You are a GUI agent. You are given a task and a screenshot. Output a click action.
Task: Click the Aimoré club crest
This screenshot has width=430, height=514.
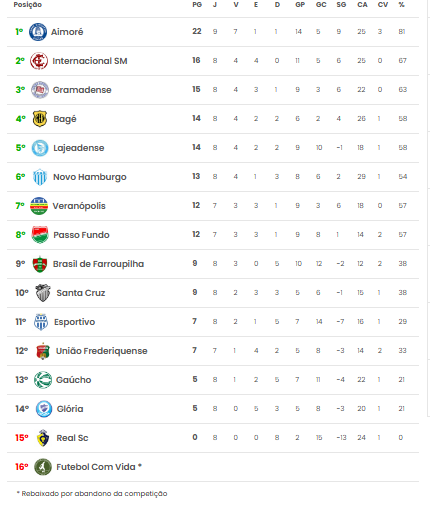38,32
